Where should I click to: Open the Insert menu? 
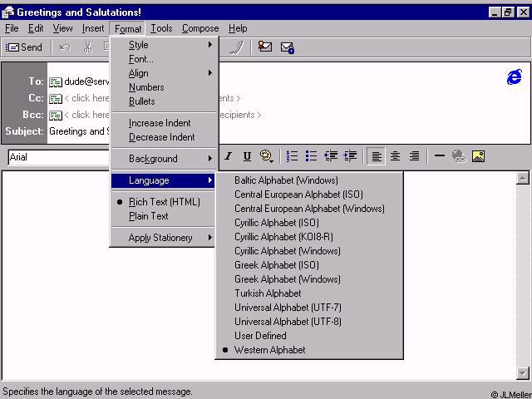pyautogui.click(x=93, y=28)
